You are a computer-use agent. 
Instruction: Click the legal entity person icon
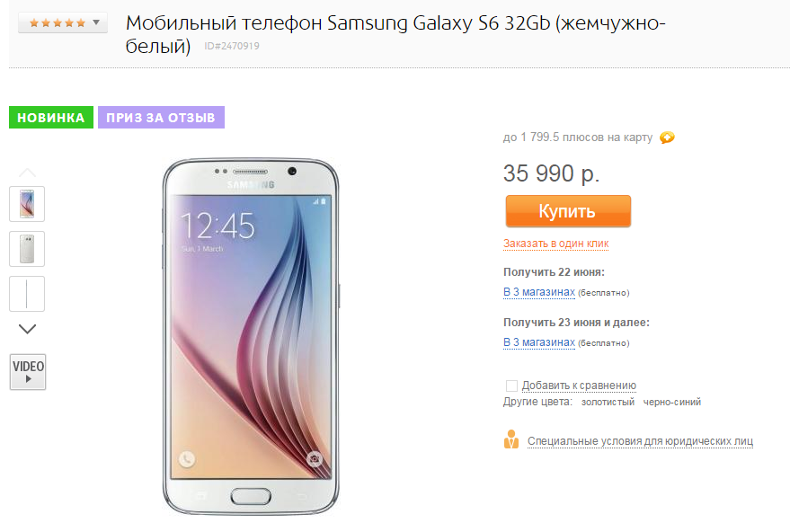[510, 439]
